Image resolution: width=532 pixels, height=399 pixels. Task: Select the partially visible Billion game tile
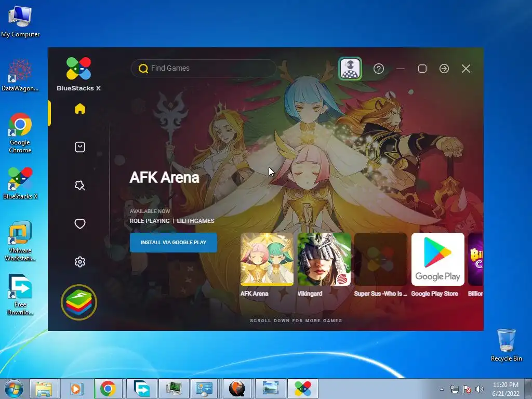[x=476, y=259]
